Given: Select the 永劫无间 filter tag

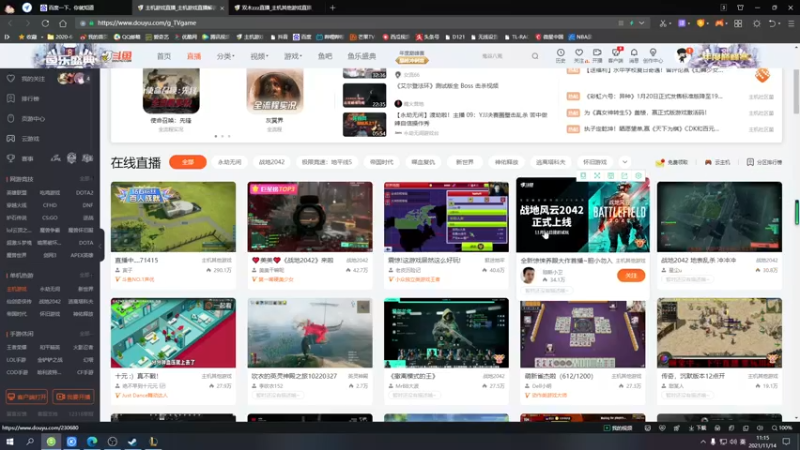Looking at the screenshot, I should (x=230, y=162).
